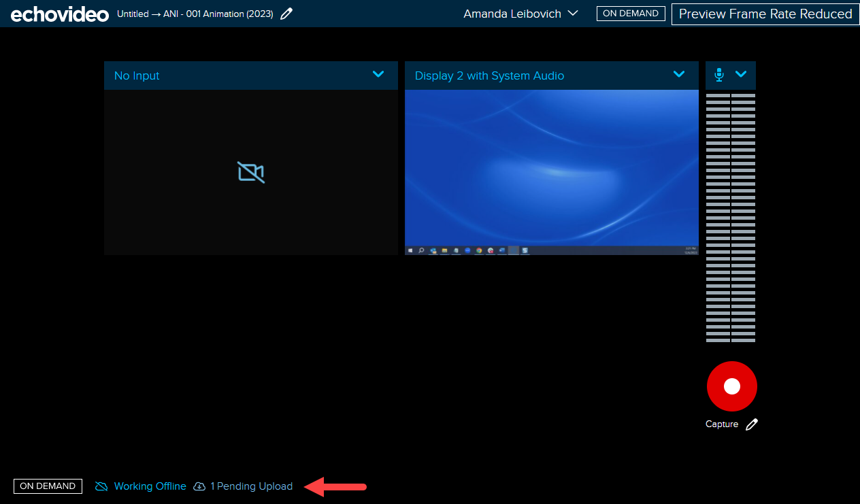Open Amanda Leibovich user menu
Viewport: 860px width, 504px height.
click(x=520, y=14)
